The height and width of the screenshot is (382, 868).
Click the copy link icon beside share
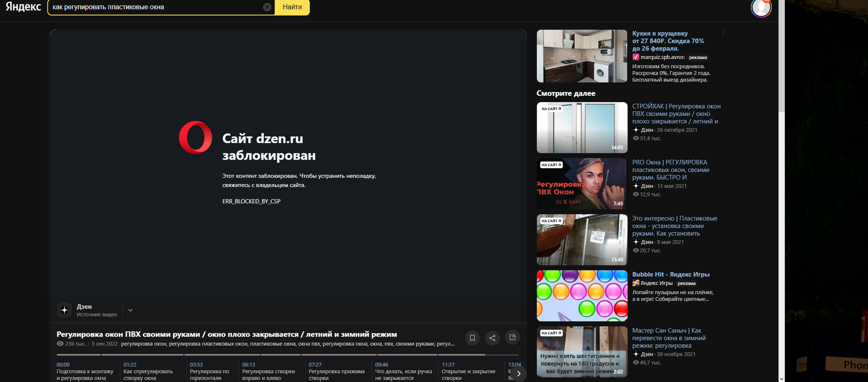512,337
